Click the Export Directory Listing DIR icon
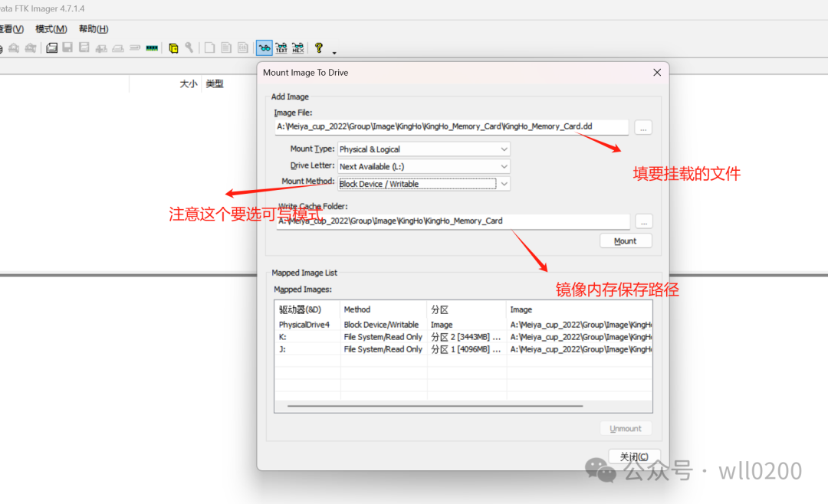This screenshot has height=504, width=828. tap(242, 48)
